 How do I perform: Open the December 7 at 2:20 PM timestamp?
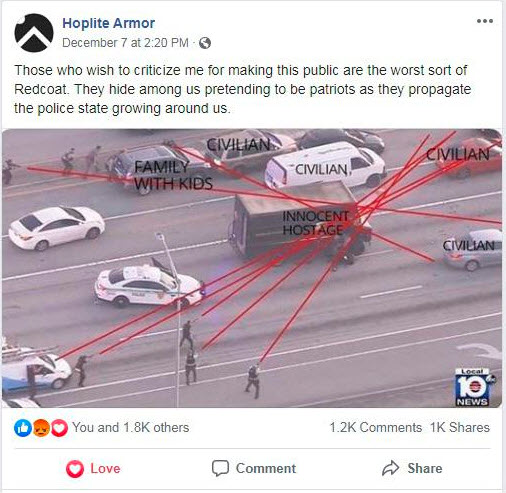[125, 43]
